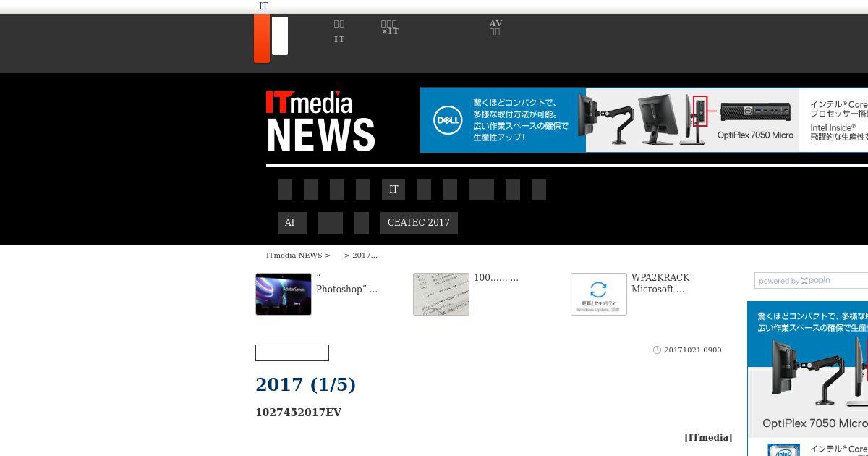Click the "[ITmedia]" byline

click(708, 437)
